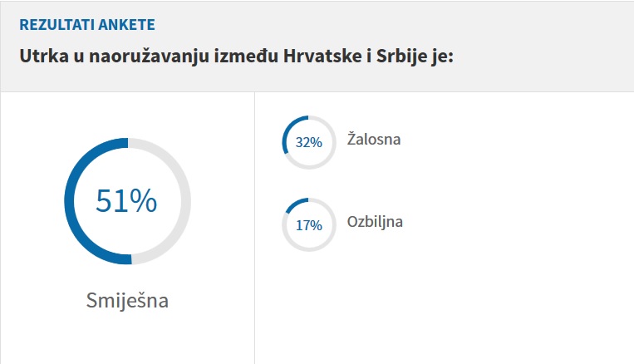634x364 pixels.
Task: Select the 17% number inside the small ring
Action: 309,224
